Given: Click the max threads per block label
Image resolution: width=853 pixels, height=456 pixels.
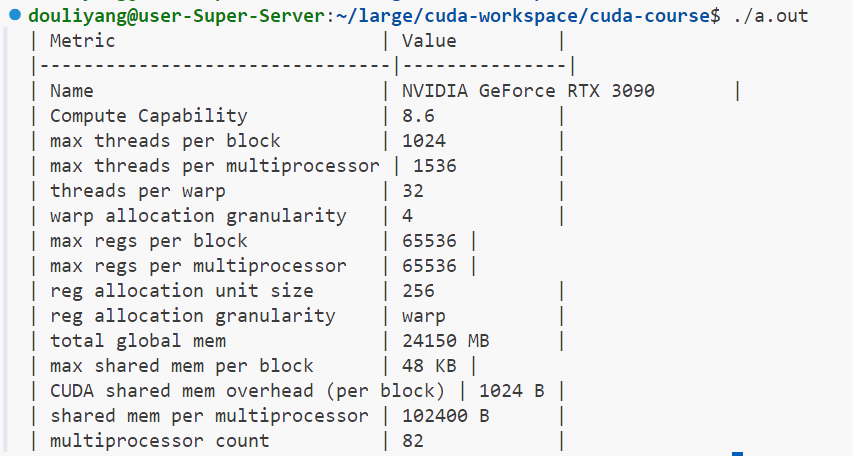Looking at the screenshot, I should click(165, 141).
